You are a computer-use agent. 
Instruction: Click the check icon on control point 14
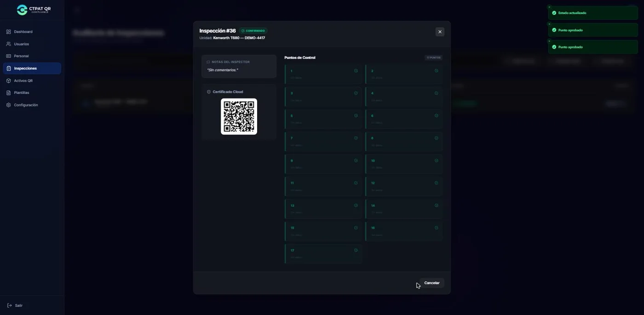point(436,205)
